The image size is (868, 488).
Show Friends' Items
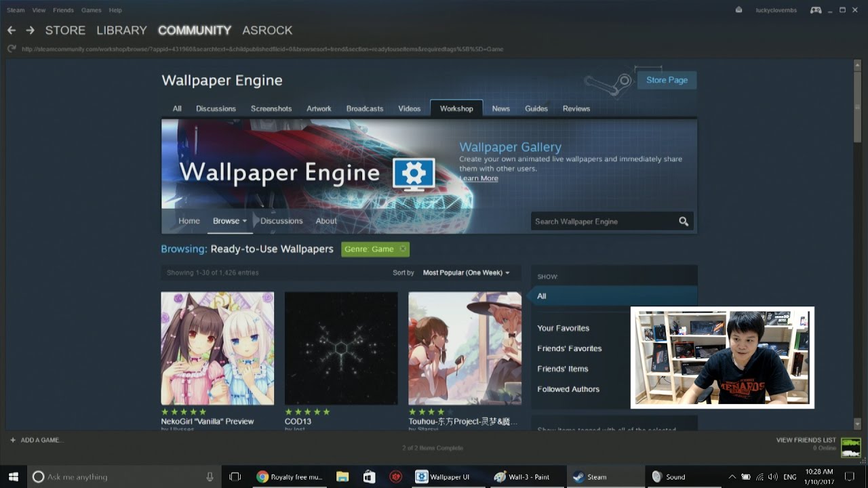tap(563, 369)
